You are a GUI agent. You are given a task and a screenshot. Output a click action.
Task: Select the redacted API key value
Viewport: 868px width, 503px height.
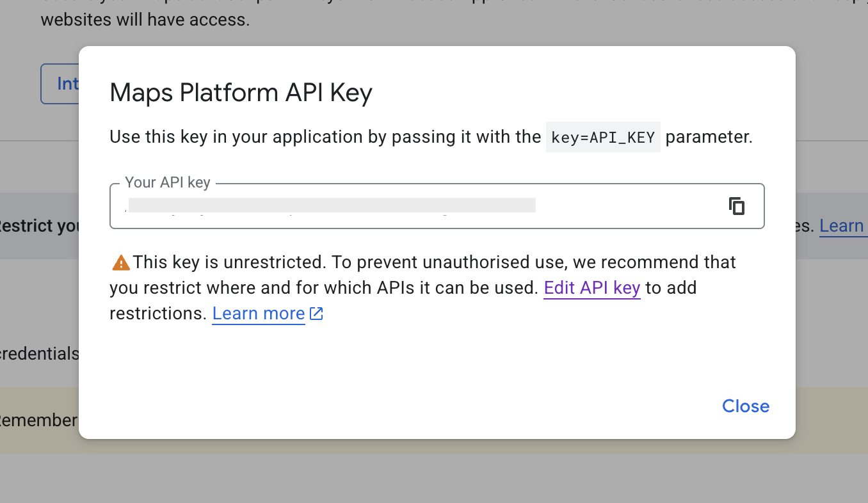pyautogui.click(x=332, y=205)
